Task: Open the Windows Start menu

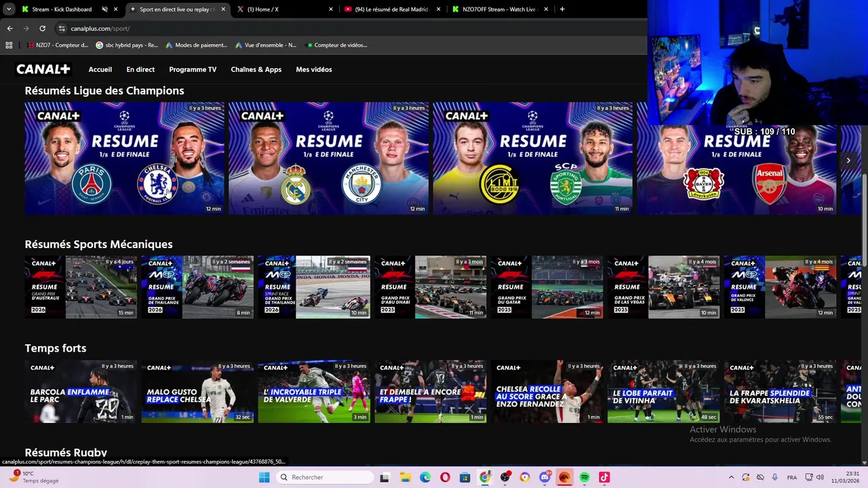Action: 264,477
